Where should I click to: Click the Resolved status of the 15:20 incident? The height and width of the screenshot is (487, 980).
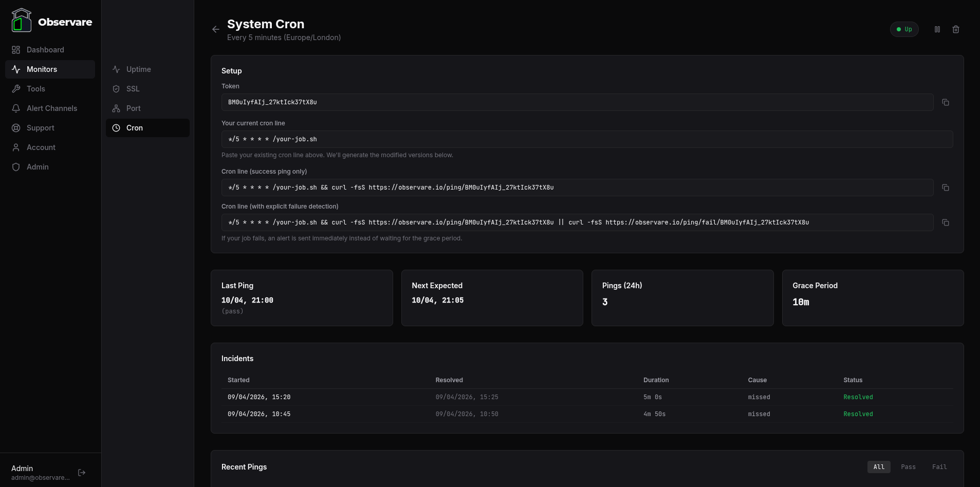tap(858, 397)
